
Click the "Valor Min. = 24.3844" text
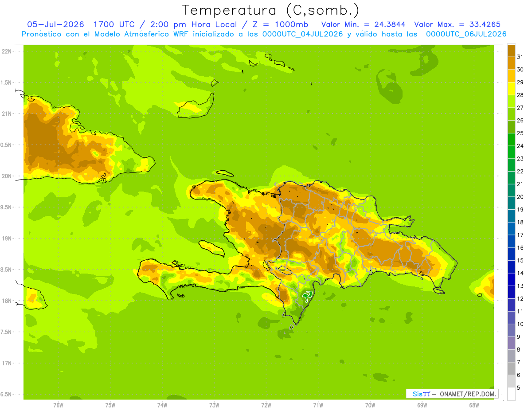point(363,24)
